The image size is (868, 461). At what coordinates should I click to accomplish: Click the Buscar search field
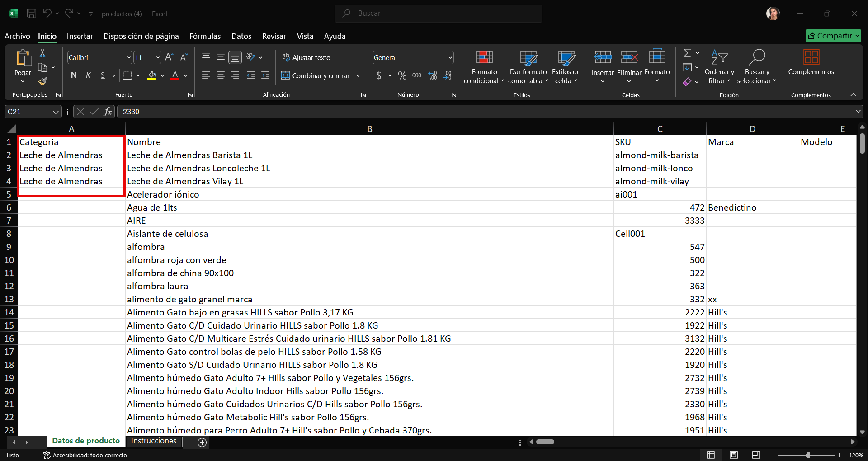click(x=439, y=14)
